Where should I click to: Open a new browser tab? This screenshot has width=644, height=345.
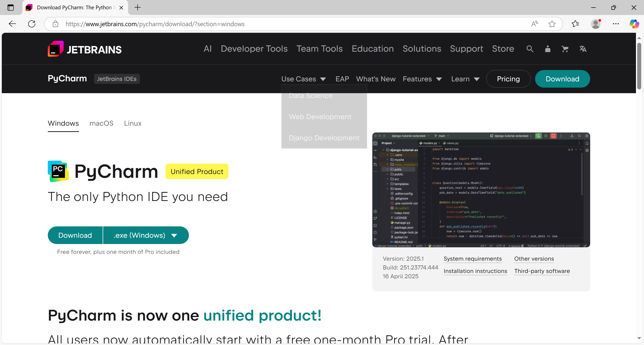click(x=138, y=8)
